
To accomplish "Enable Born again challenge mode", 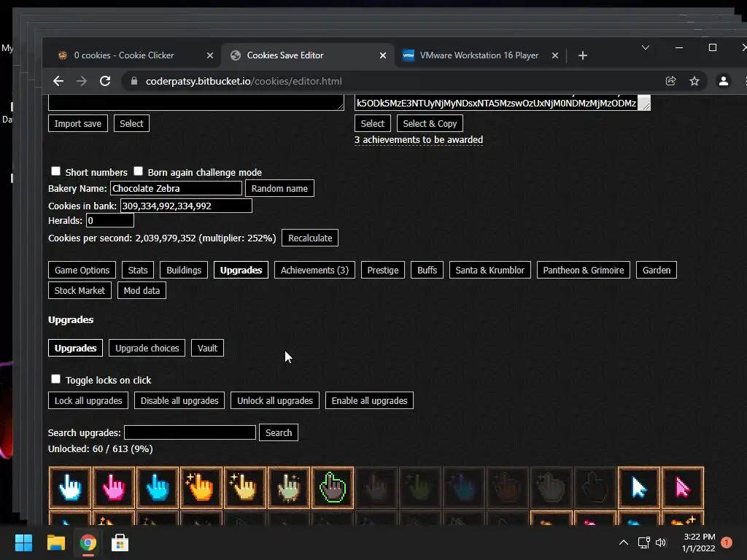I will [138, 171].
